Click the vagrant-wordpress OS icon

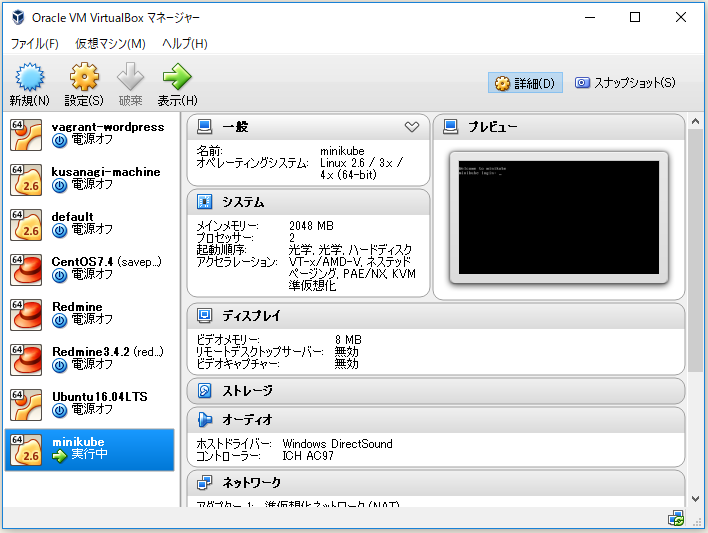pos(26,135)
